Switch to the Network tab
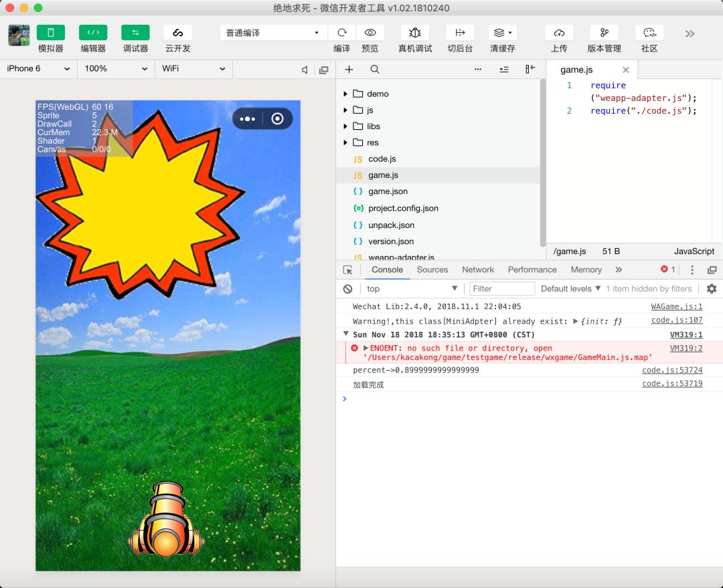The height and width of the screenshot is (588, 723). [477, 270]
